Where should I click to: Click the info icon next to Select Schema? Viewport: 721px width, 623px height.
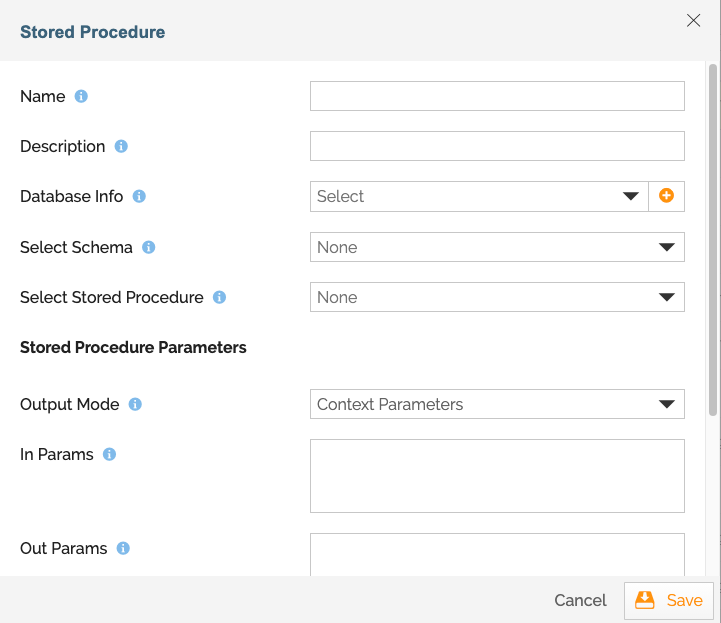coord(149,247)
